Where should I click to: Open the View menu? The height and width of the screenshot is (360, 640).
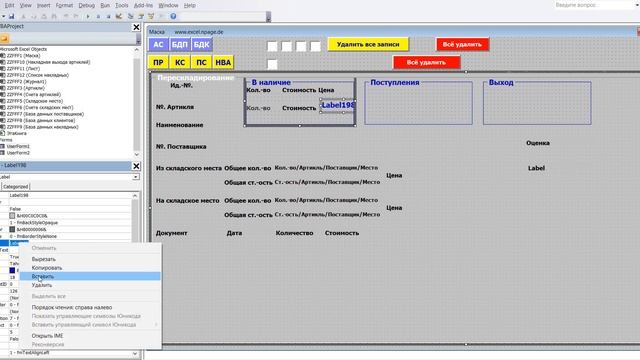point(25,5)
